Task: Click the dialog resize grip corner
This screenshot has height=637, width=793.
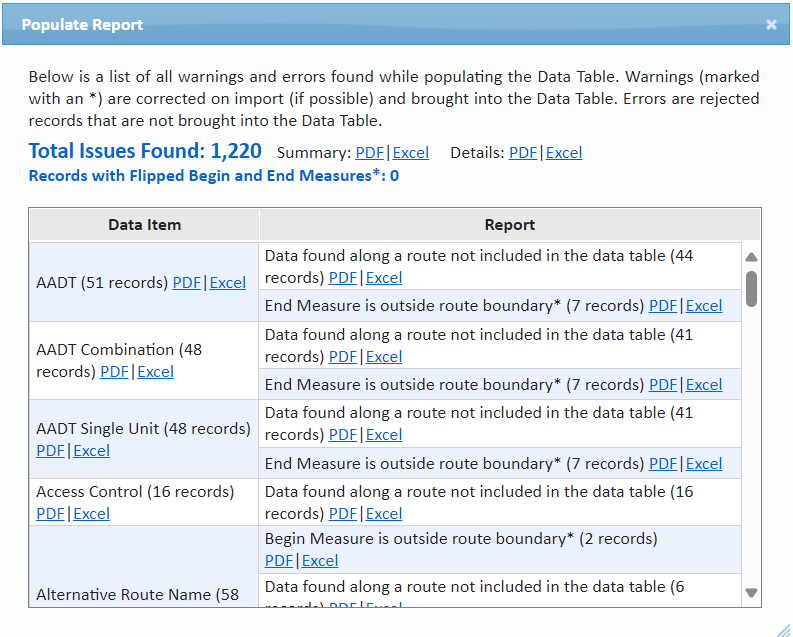Action: [783, 629]
